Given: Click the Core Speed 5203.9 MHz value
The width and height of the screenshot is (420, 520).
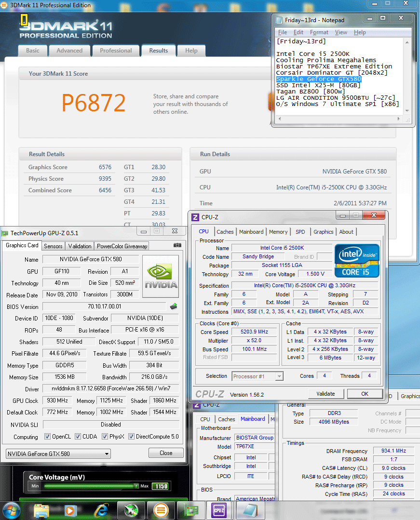Looking at the screenshot, I should click(254, 332).
